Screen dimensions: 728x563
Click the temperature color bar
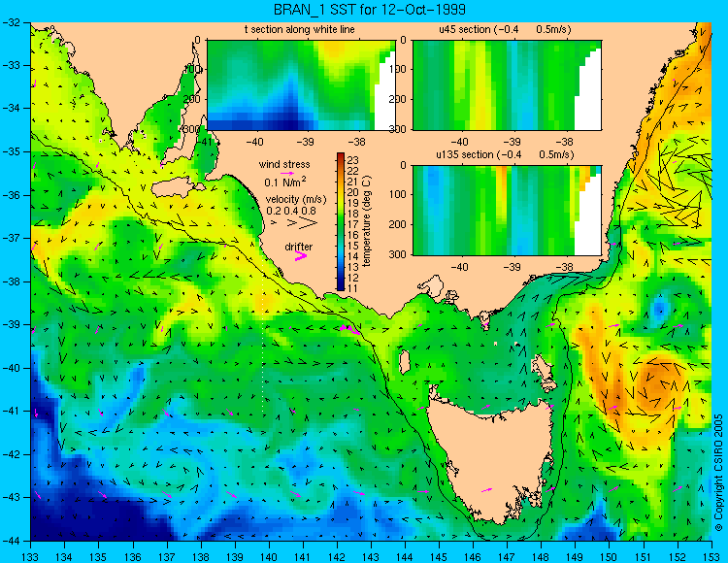click(x=341, y=221)
